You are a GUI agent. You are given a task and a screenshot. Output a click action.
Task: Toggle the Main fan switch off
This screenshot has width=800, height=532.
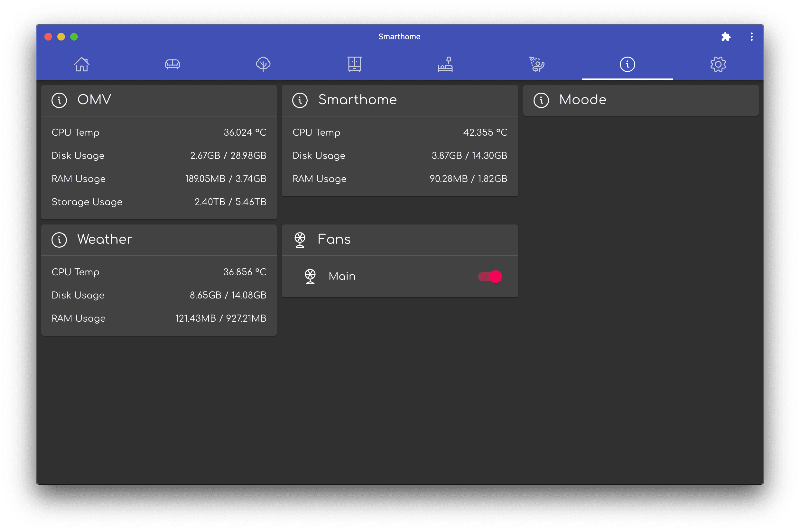(x=490, y=277)
